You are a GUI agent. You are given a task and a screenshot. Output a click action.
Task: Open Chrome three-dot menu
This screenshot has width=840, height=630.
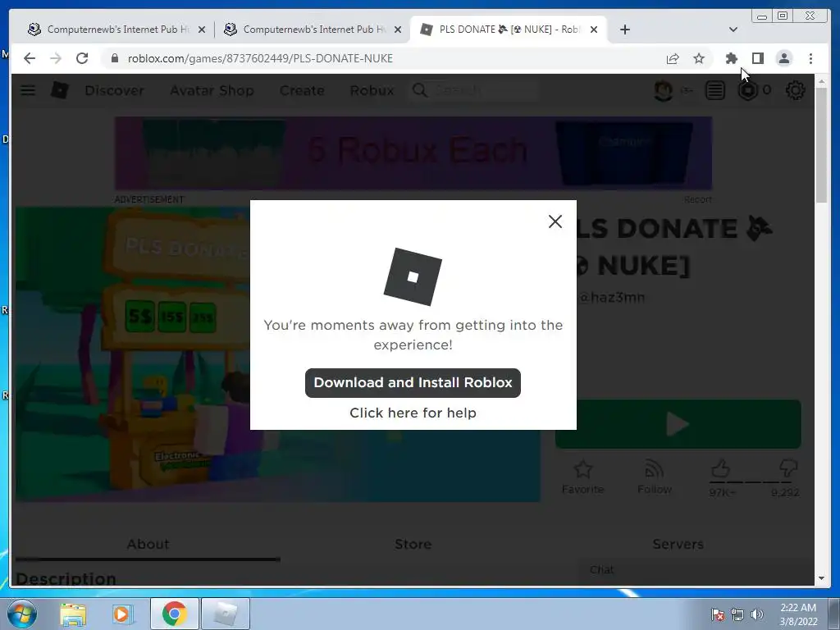(810, 58)
